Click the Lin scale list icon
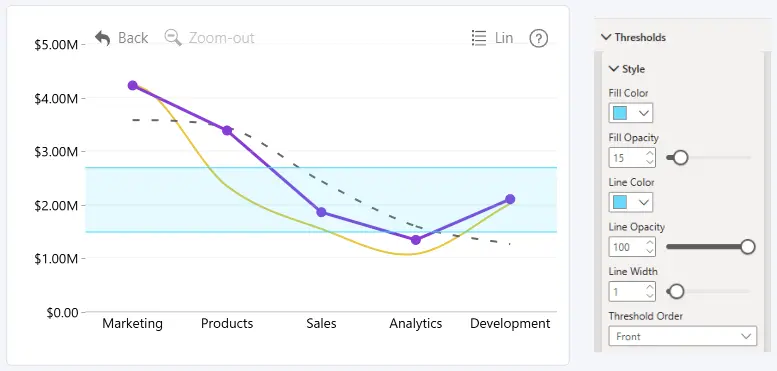The image size is (777, 371). pyautogui.click(x=479, y=38)
